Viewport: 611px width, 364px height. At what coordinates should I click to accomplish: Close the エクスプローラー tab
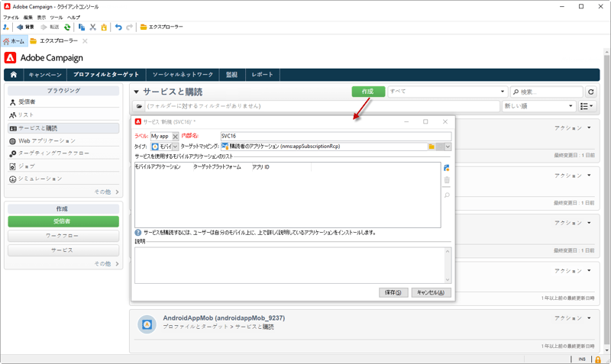click(x=85, y=41)
